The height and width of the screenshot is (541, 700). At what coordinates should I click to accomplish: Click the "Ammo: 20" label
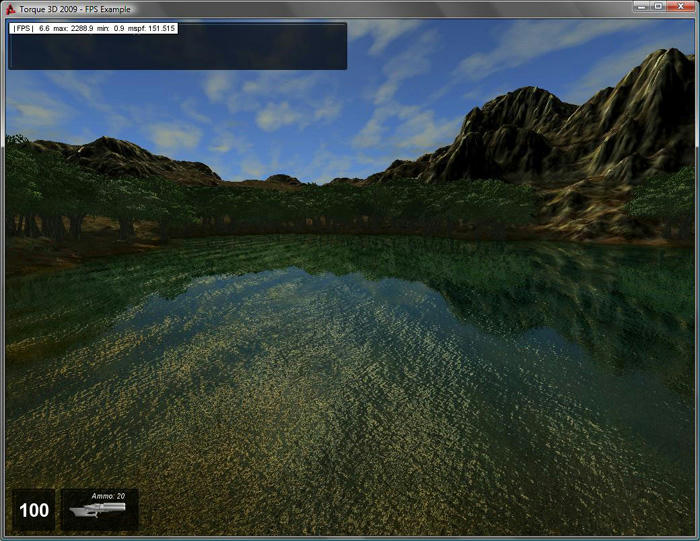(107, 496)
